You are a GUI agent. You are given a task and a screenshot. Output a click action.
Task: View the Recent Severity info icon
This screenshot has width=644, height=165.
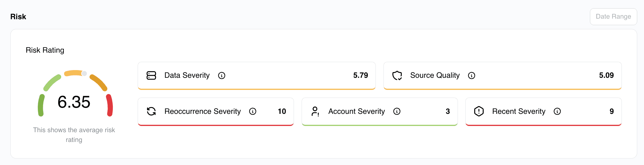point(557,111)
